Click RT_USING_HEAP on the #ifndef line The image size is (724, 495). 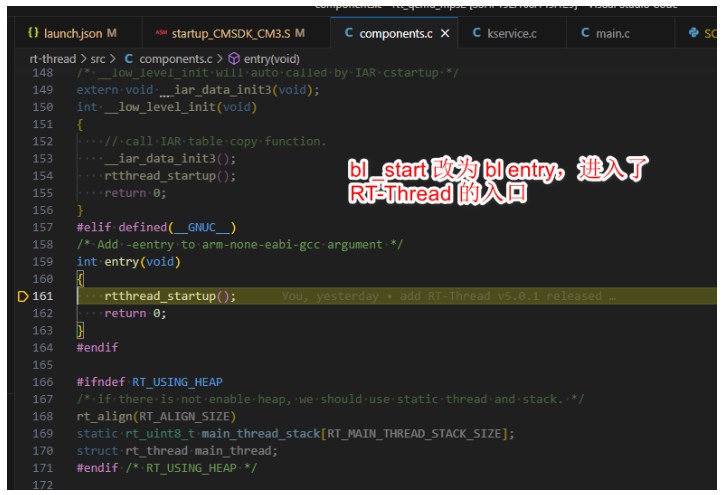[x=177, y=382]
